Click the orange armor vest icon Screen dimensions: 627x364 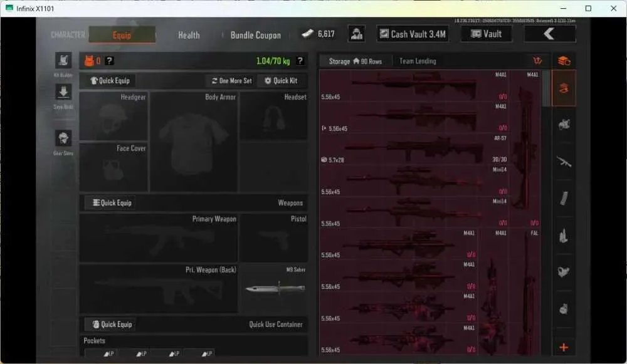89,61
